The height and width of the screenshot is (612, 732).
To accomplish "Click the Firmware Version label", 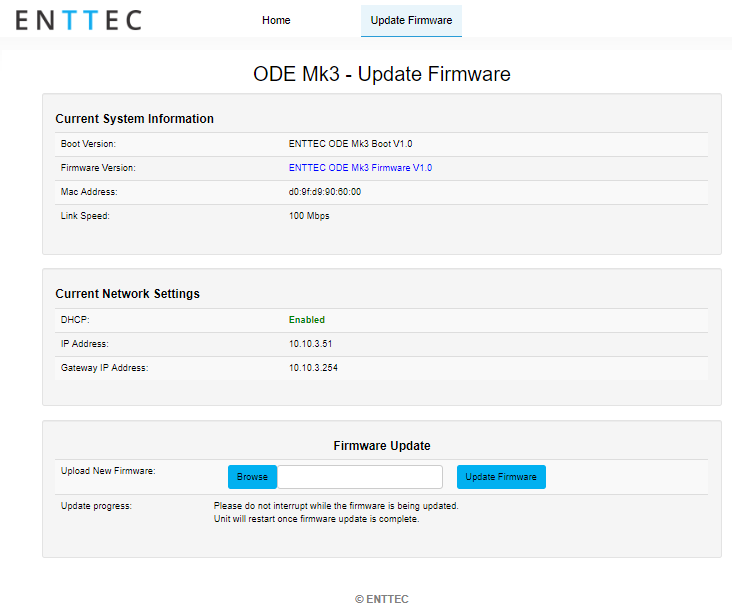I will [98, 168].
